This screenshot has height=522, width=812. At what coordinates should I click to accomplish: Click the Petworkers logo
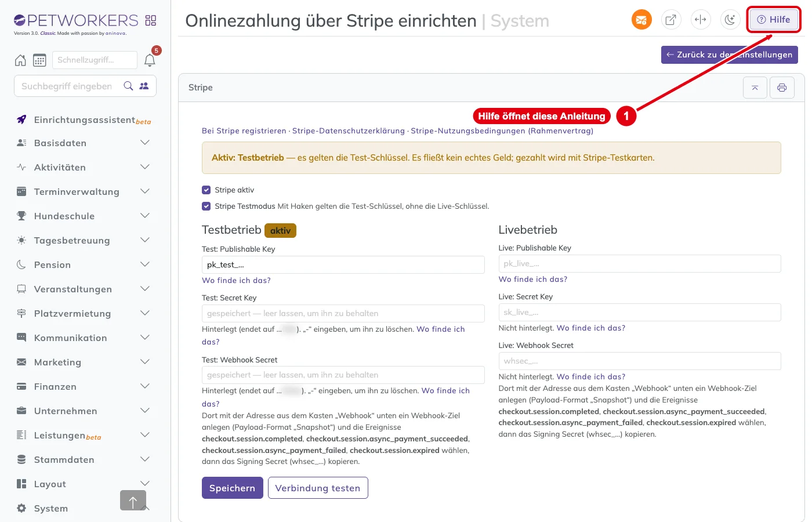[x=76, y=21]
